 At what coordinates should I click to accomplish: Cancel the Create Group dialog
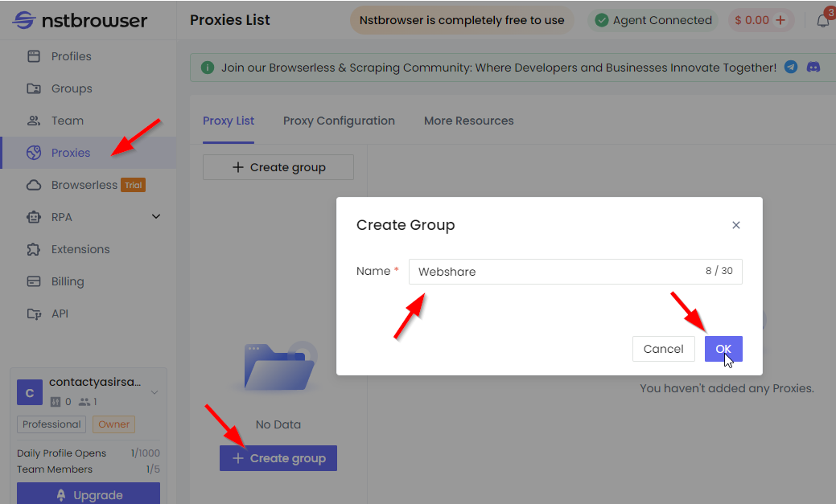tap(663, 349)
